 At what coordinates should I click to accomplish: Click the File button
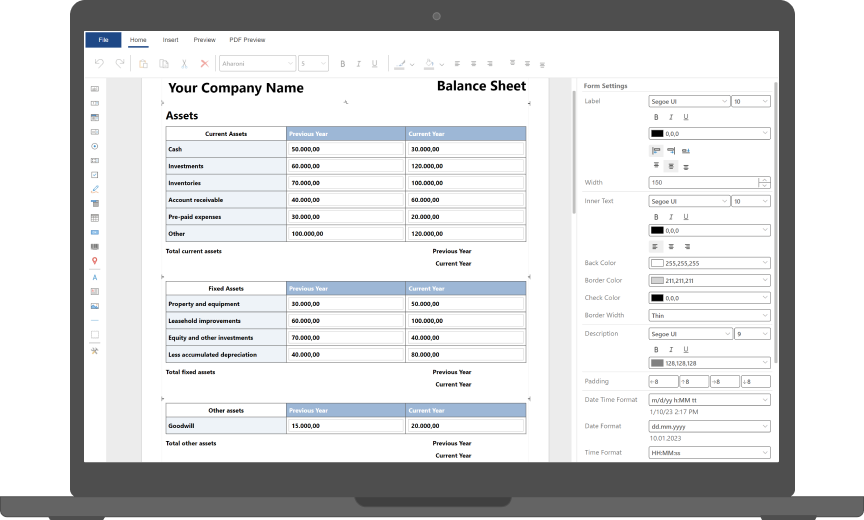pyautogui.click(x=103, y=40)
